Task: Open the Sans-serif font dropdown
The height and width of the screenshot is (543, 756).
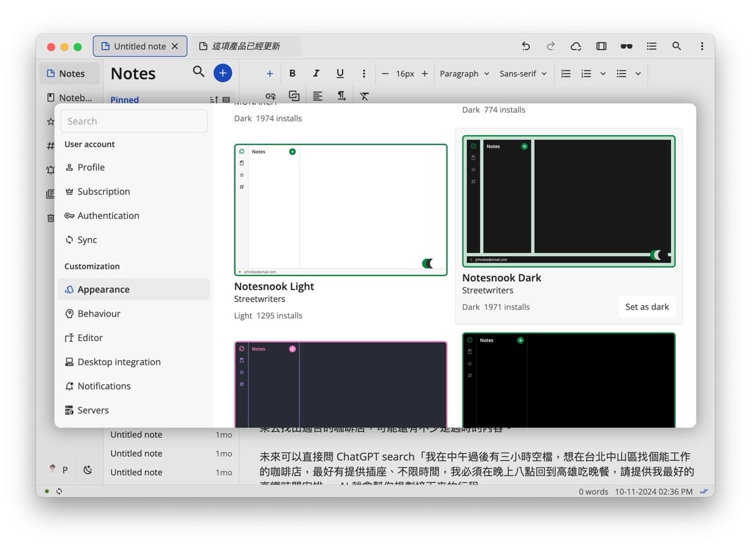Action: point(523,74)
